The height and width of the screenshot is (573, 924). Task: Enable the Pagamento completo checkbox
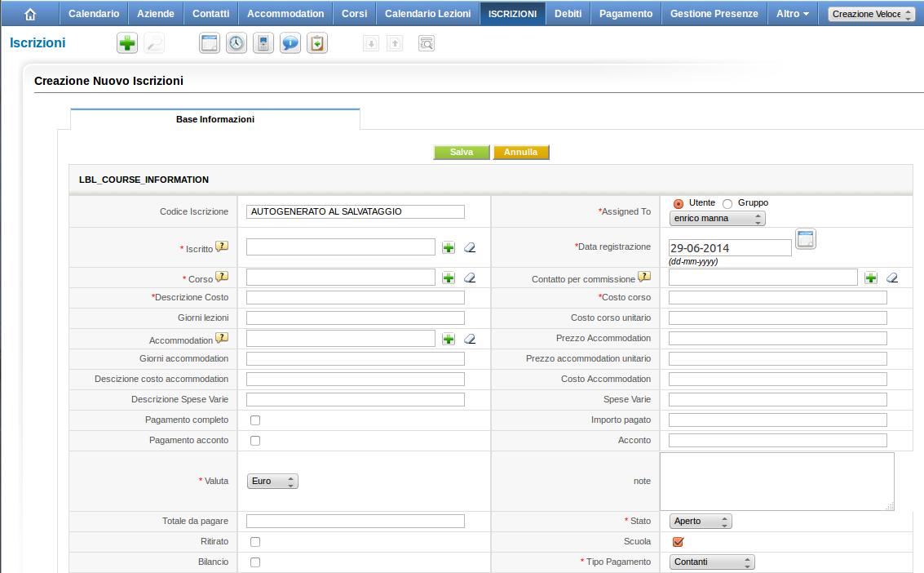coord(255,420)
